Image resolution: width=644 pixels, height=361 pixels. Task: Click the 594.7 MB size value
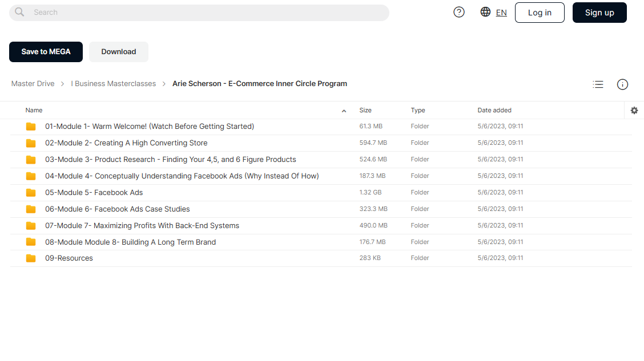373,143
